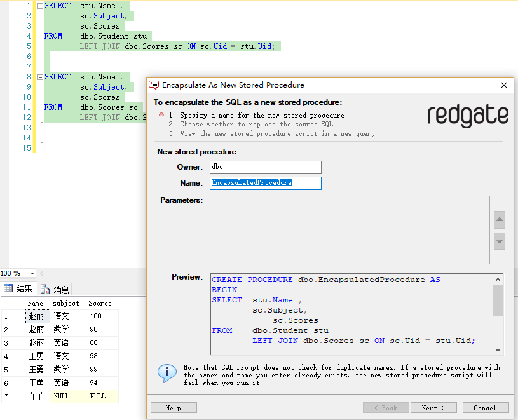518x420 pixels.
Task: Click the Name field with EncapsulatedProcedure
Action: tap(265, 183)
